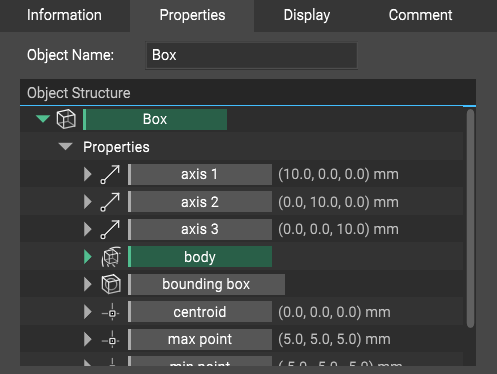Select the green Box tree label
497x374 pixels.
tap(155, 119)
